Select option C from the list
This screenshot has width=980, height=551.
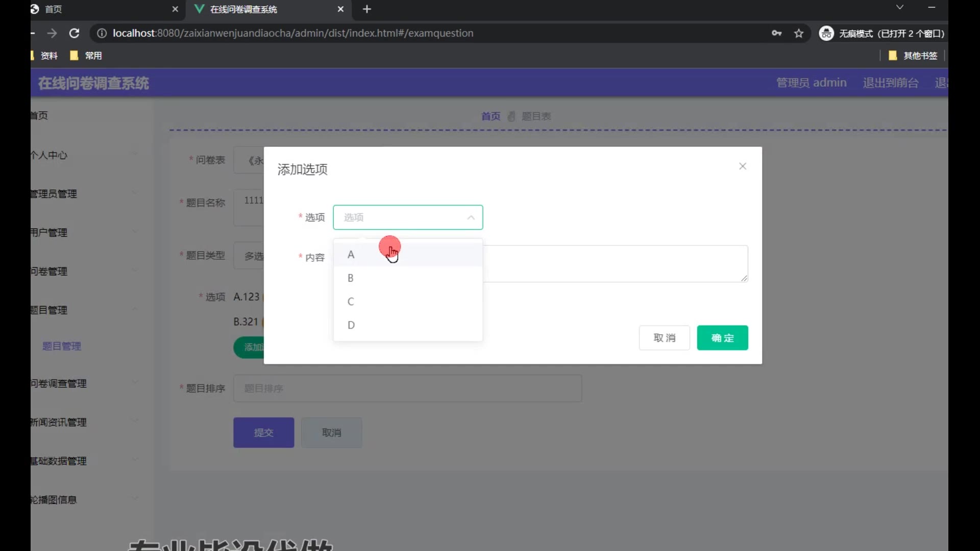[x=351, y=302]
